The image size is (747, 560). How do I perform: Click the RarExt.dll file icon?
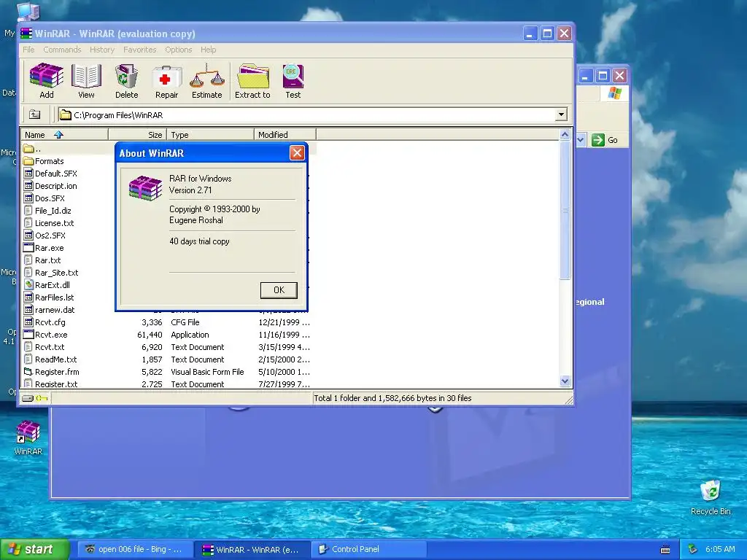28,285
